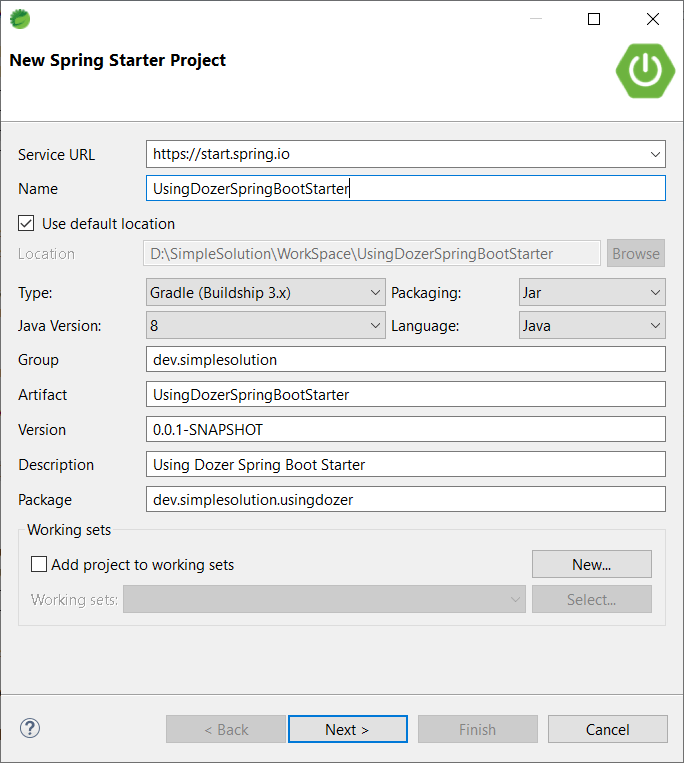Image resolution: width=684 pixels, height=763 pixels.
Task: Click into the Description text field
Action: pyautogui.click(x=406, y=465)
